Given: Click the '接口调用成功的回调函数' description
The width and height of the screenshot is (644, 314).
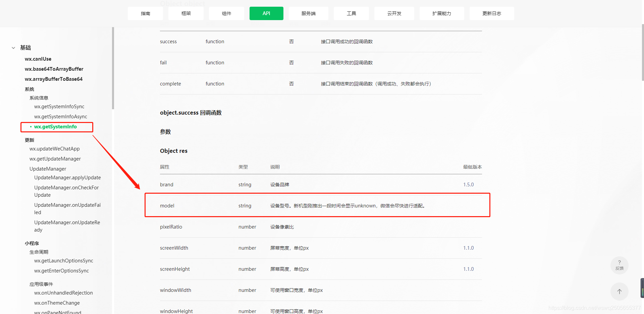Looking at the screenshot, I should point(347,42).
